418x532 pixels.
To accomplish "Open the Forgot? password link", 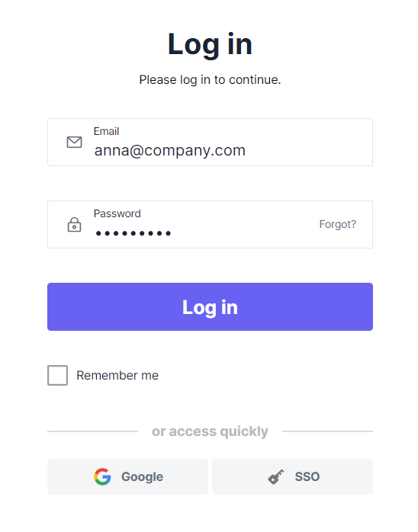I will [x=337, y=224].
